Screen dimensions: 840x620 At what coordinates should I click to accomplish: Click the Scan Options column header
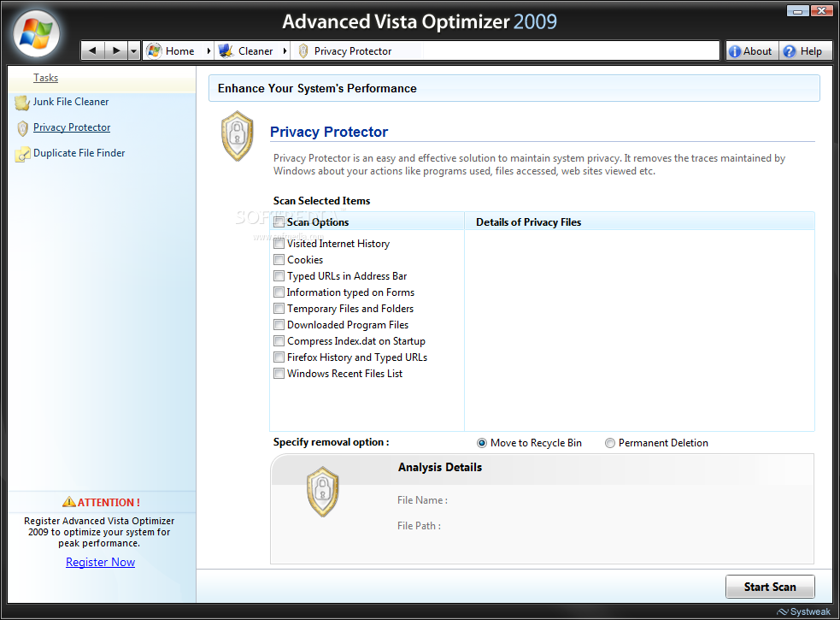click(x=318, y=222)
